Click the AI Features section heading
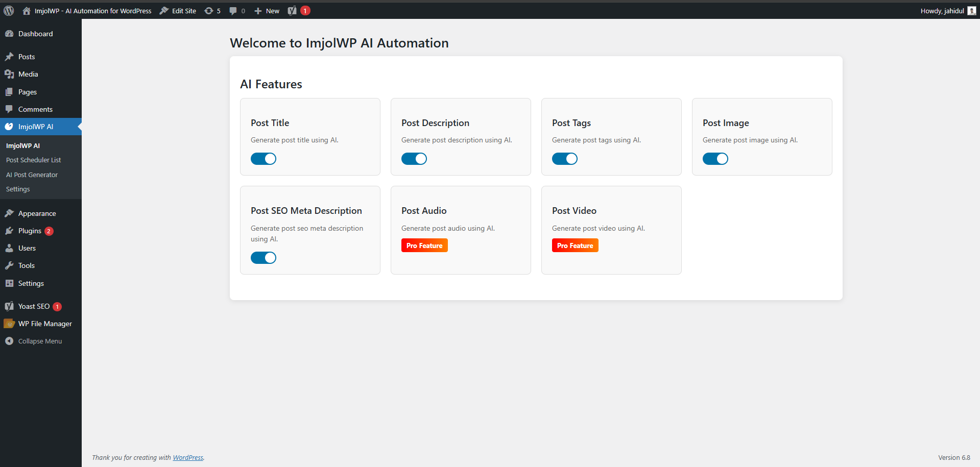Viewport: 980px width, 467px height. (x=271, y=84)
